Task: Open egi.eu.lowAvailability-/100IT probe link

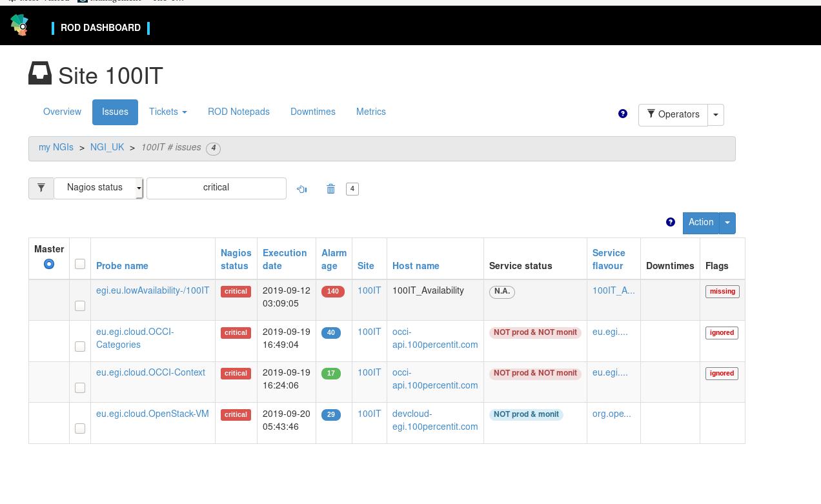Action: point(152,291)
